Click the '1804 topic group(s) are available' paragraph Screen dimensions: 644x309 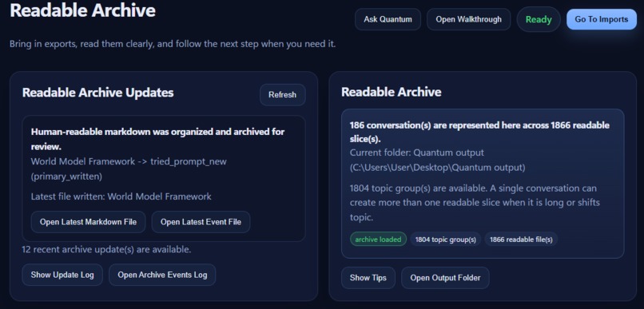(x=475, y=203)
